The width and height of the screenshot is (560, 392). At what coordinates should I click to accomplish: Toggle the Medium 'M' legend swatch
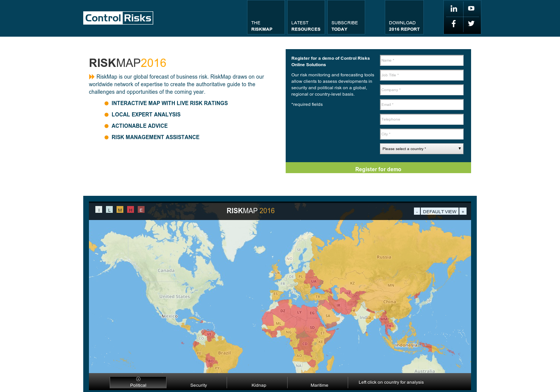[x=120, y=209]
